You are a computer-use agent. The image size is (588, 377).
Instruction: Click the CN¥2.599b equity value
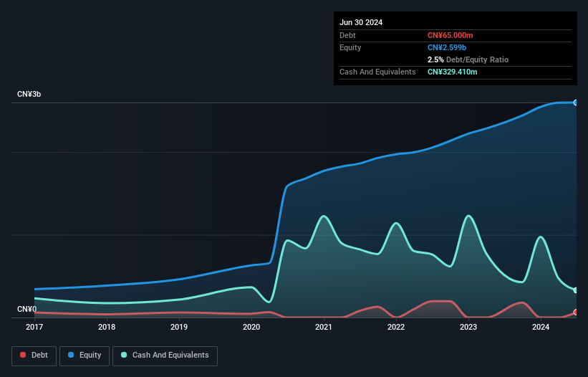[447, 47]
